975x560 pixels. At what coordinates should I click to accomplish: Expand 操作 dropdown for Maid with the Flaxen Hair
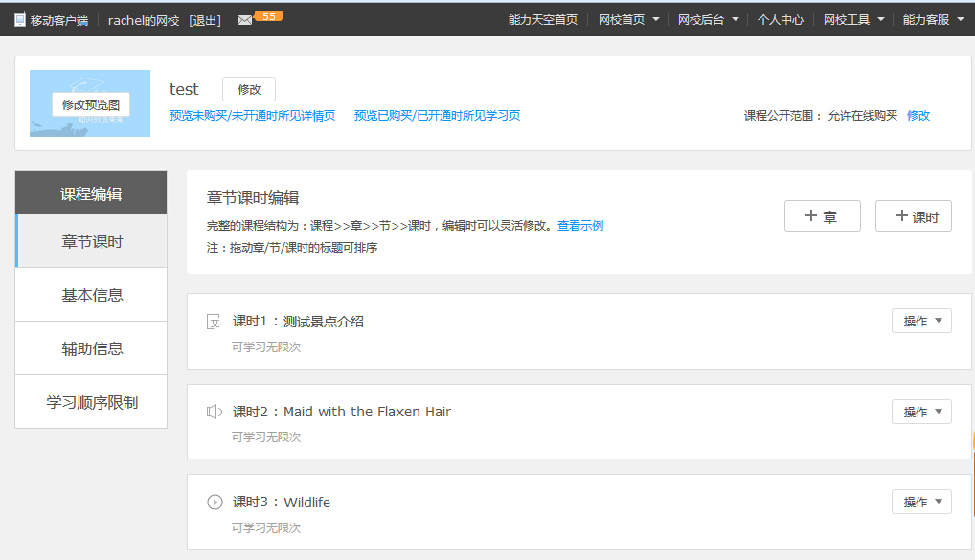(x=921, y=412)
